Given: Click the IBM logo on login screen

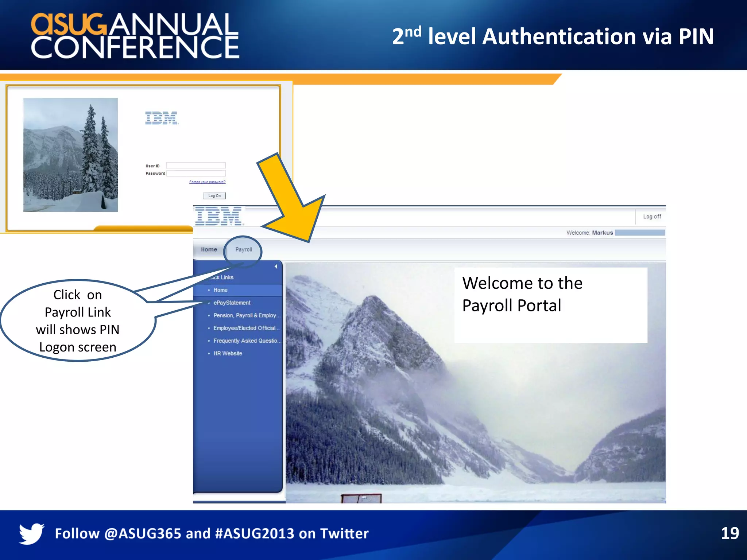Looking at the screenshot, I should point(162,118).
